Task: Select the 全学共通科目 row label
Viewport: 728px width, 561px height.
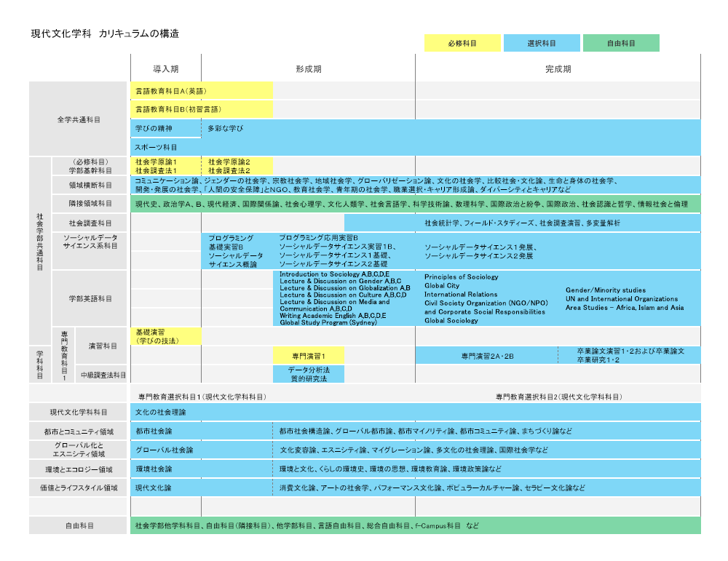Action: tap(79, 119)
